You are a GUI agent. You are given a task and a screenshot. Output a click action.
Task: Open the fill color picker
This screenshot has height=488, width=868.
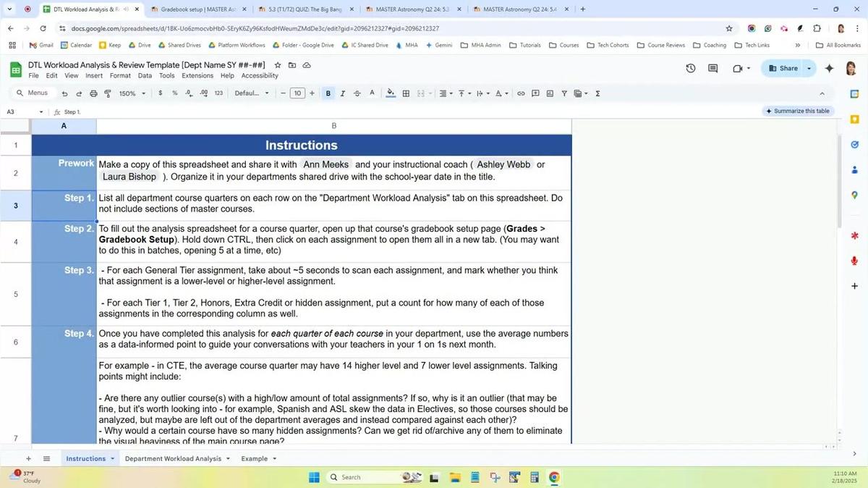(x=391, y=93)
